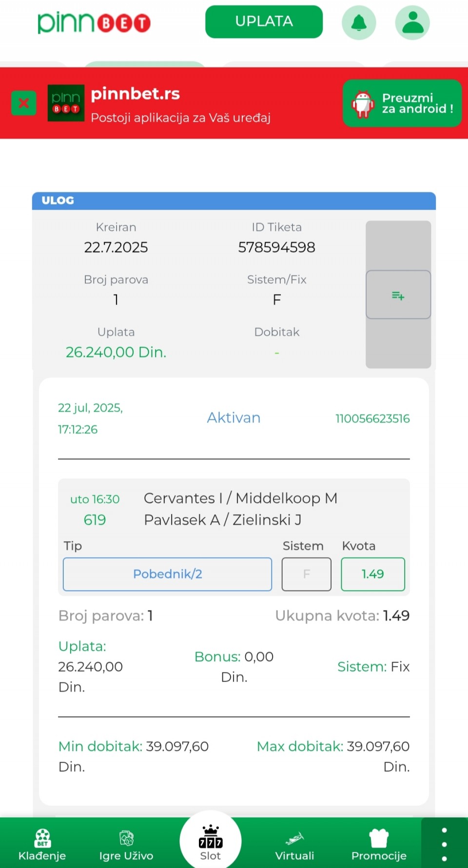Open the Slot games tab
The image size is (468, 868).
[x=210, y=843]
